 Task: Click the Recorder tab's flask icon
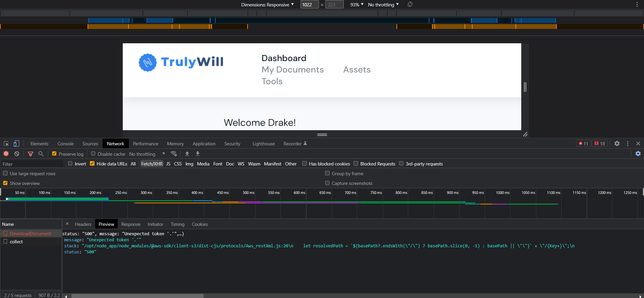[305, 143]
